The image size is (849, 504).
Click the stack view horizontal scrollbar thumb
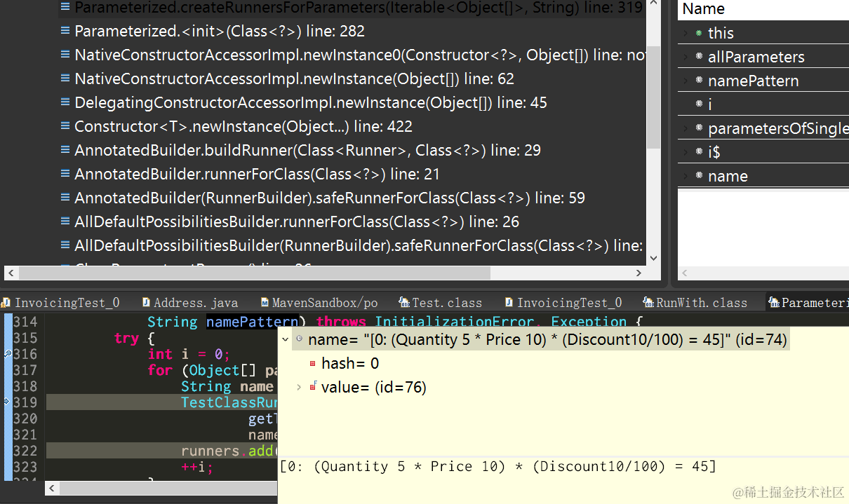coord(254,273)
